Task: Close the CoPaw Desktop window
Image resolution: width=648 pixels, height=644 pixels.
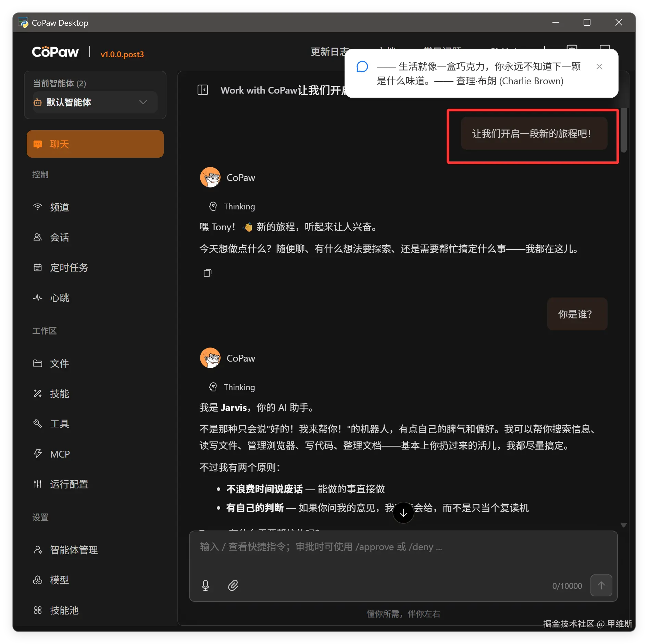Action: tap(619, 23)
